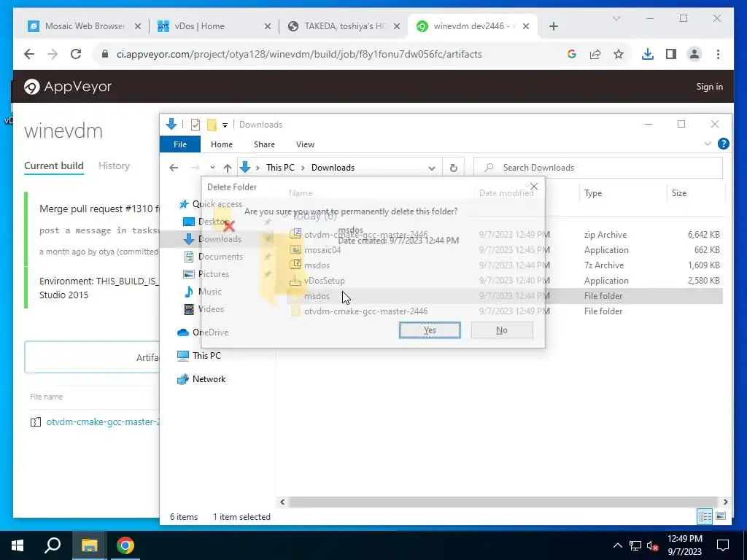Click the AppVeyor logo
This screenshot has width=747, height=560.
68,87
